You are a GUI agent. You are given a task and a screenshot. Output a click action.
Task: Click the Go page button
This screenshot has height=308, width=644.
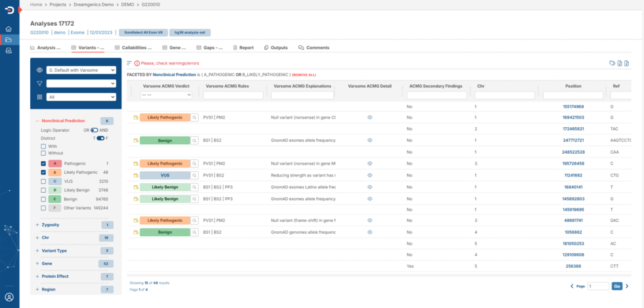tap(617, 286)
